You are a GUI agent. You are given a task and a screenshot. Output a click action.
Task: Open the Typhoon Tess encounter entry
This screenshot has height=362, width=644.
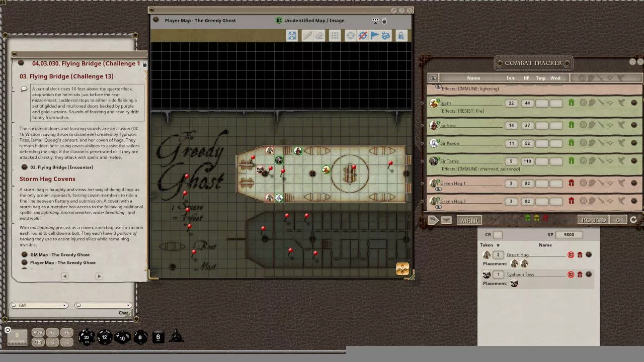589,275
